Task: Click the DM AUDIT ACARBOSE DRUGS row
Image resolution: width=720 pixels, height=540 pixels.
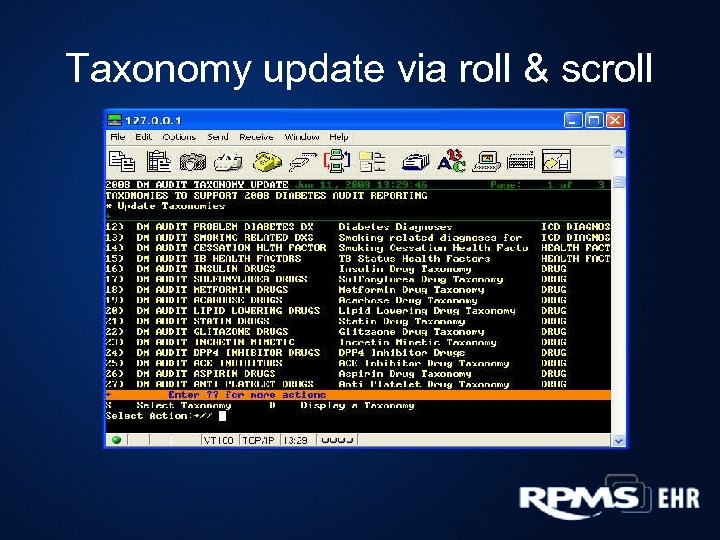Action: (x=358, y=300)
